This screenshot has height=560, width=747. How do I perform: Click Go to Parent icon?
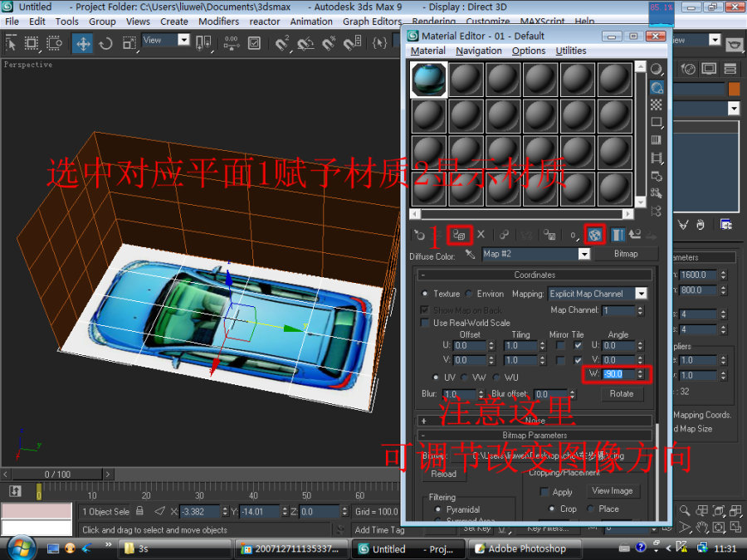pyautogui.click(x=635, y=234)
